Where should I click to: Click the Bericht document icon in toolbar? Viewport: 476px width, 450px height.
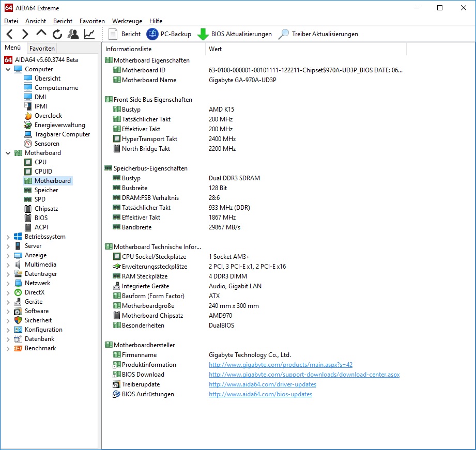[x=113, y=34]
